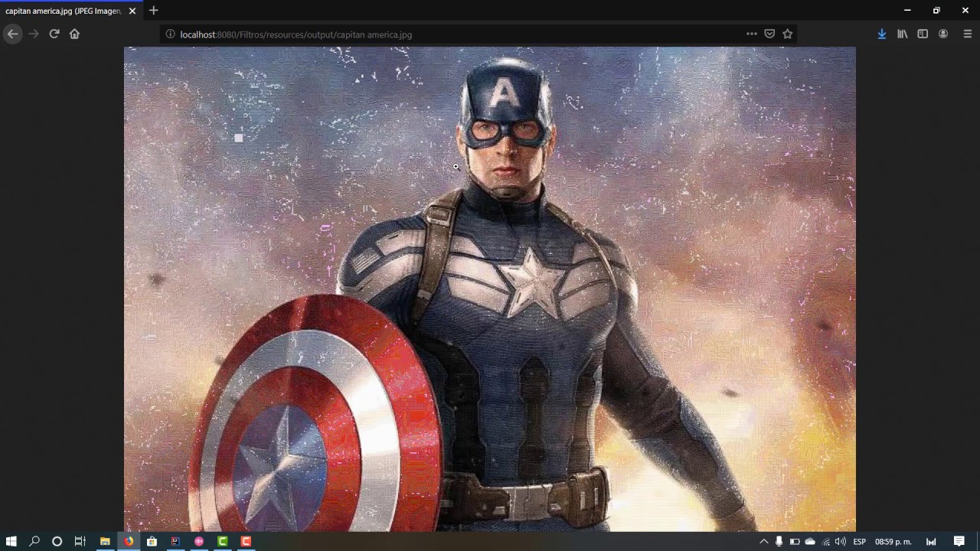Open the Firefox hamburger menu
Screen dimensions: 980x551
pos(968,34)
